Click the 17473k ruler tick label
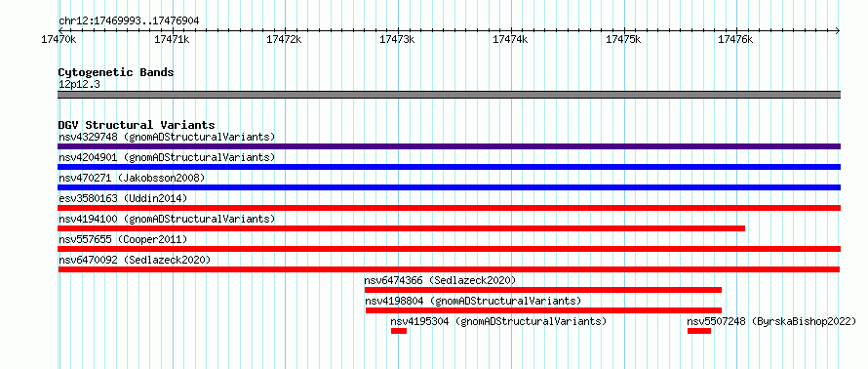The width and height of the screenshot is (868, 369). tap(398, 40)
